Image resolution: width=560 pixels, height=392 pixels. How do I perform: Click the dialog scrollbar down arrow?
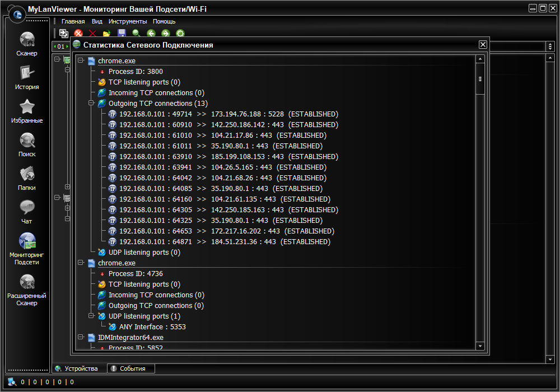tap(480, 346)
